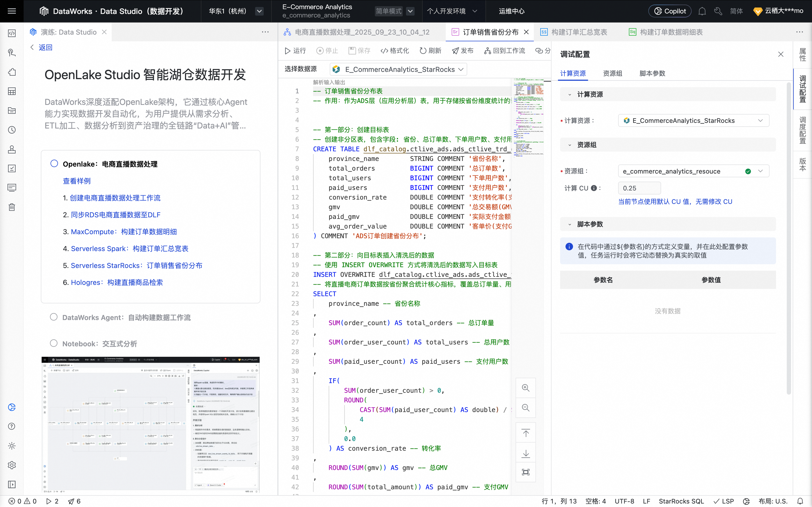The width and height of the screenshot is (812, 507).
Task: Switch to the 构建订单汇总宽表 tab
Action: point(579,32)
